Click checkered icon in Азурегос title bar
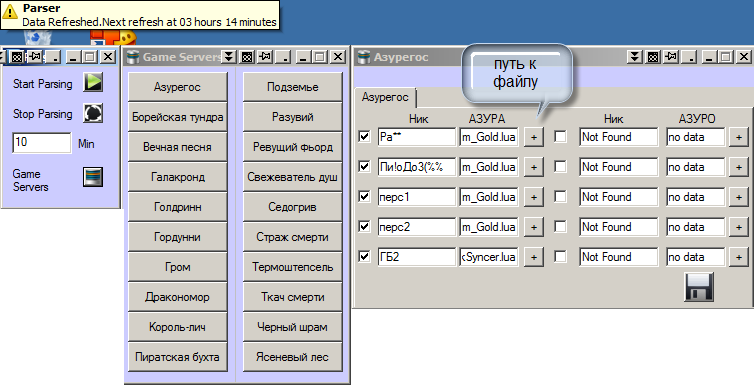 pos(653,57)
